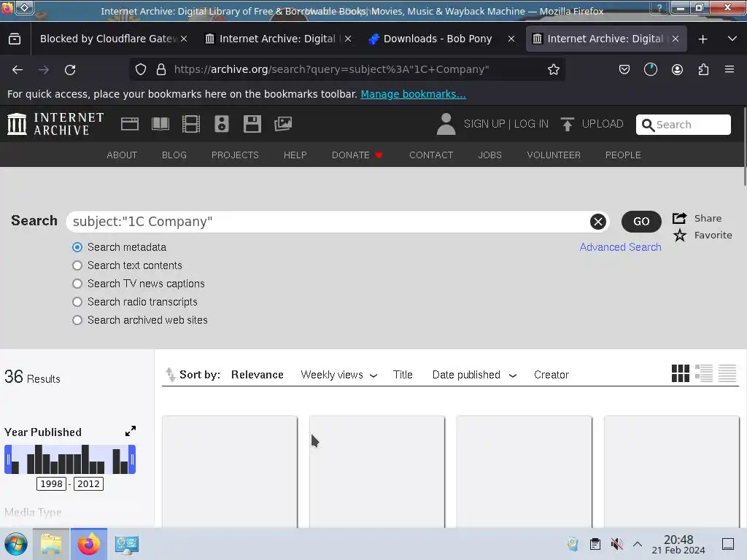The image size is (747, 560).
Task: Click the 1998 start year field
Action: coord(51,484)
